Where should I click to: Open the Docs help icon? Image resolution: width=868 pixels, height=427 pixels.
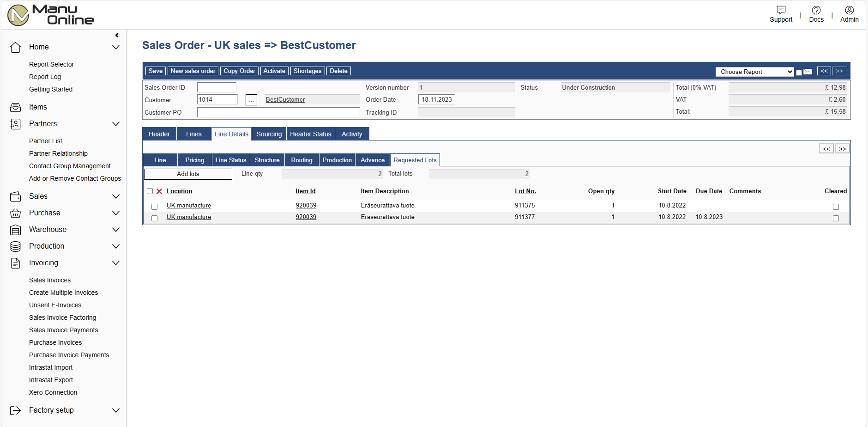tap(816, 10)
